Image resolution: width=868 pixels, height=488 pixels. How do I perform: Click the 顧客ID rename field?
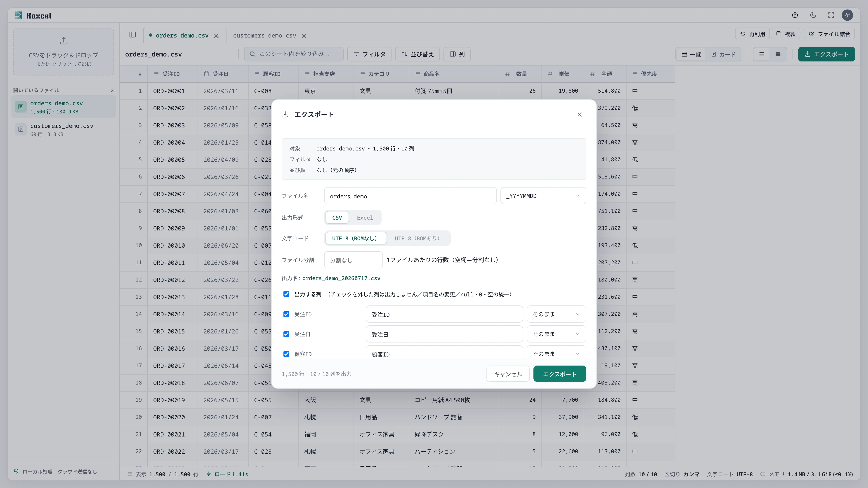click(x=444, y=353)
